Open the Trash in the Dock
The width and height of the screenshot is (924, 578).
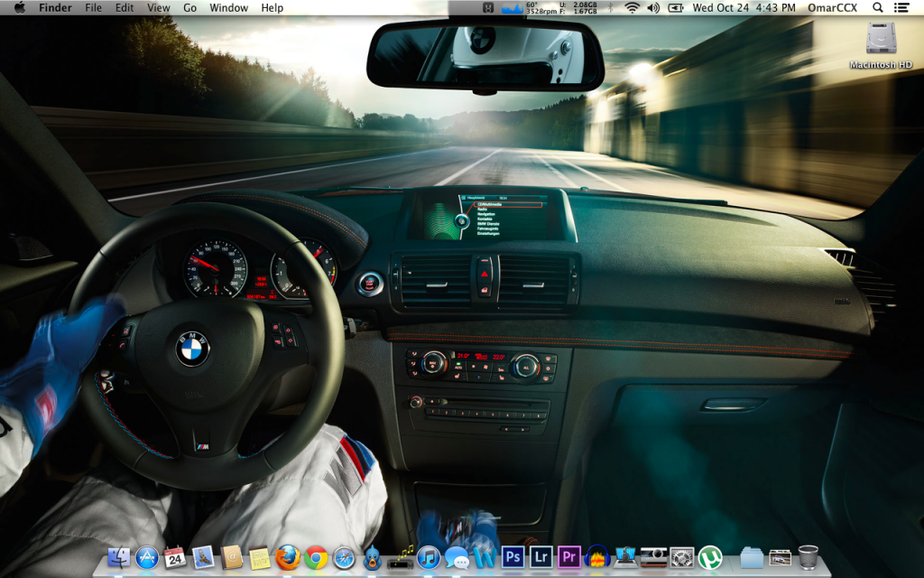click(x=808, y=557)
